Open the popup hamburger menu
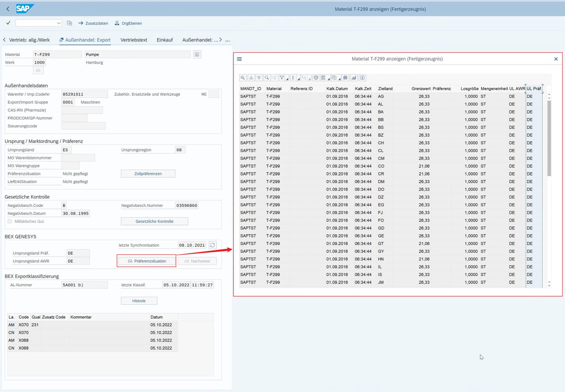565x392 pixels. click(239, 59)
